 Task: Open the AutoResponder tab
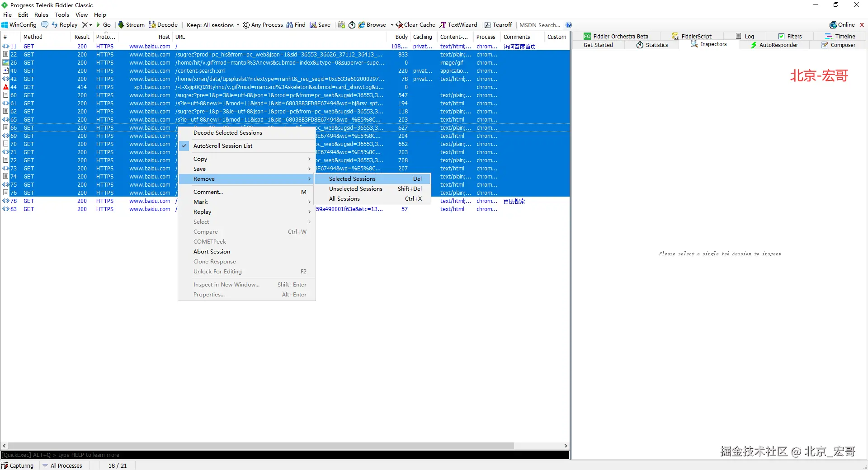pyautogui.click(x=774, y=45)
